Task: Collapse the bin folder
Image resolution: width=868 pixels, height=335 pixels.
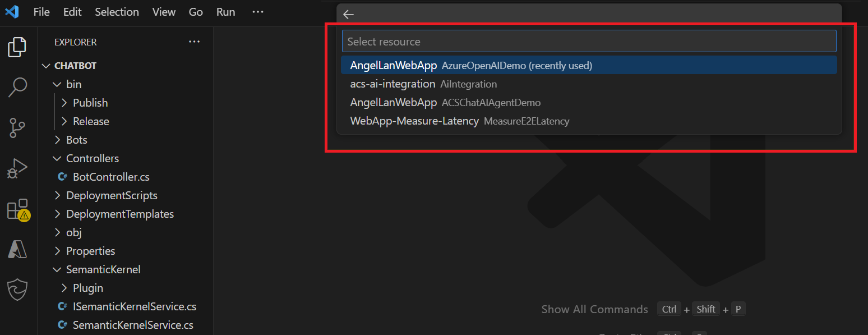Action: pyautogui.click(x=57, y=84)
